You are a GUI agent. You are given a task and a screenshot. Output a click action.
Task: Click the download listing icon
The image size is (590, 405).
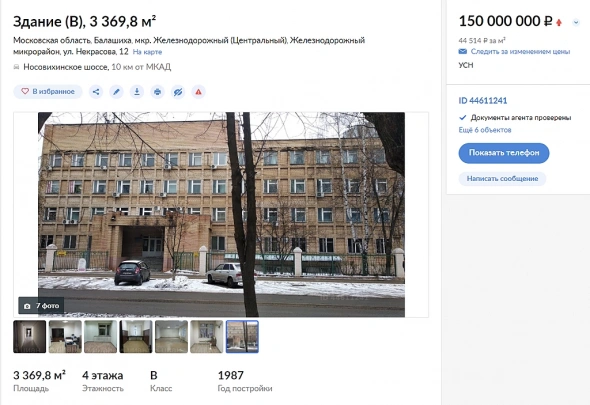click(x=137, y=92)
